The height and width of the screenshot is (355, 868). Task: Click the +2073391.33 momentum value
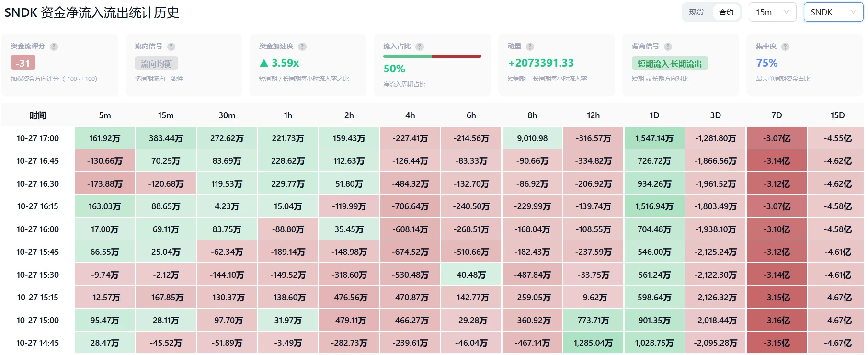click(541, 63)
